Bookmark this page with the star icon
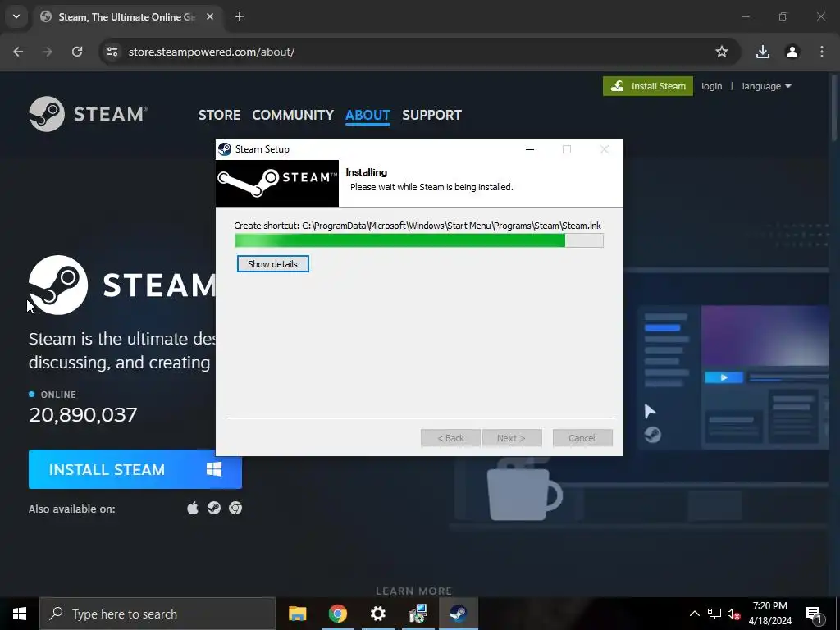Screen dimensions: 840x630 tap(722, 52)
